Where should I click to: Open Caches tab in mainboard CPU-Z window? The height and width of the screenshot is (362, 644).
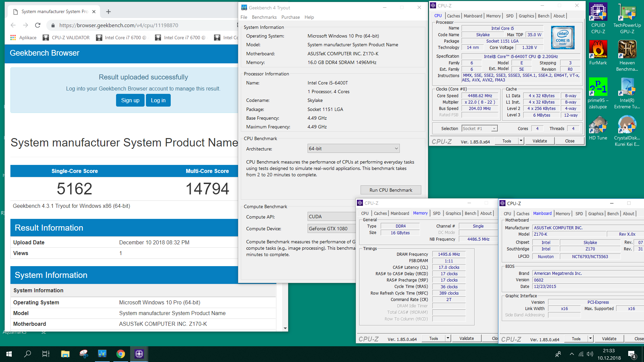523,214
